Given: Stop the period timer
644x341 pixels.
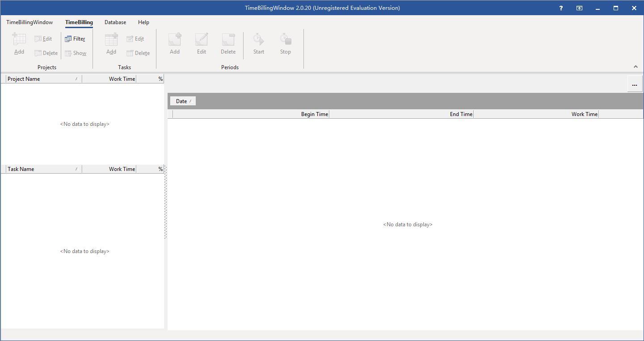Looking at the screenshot, I should pos(286,44).
